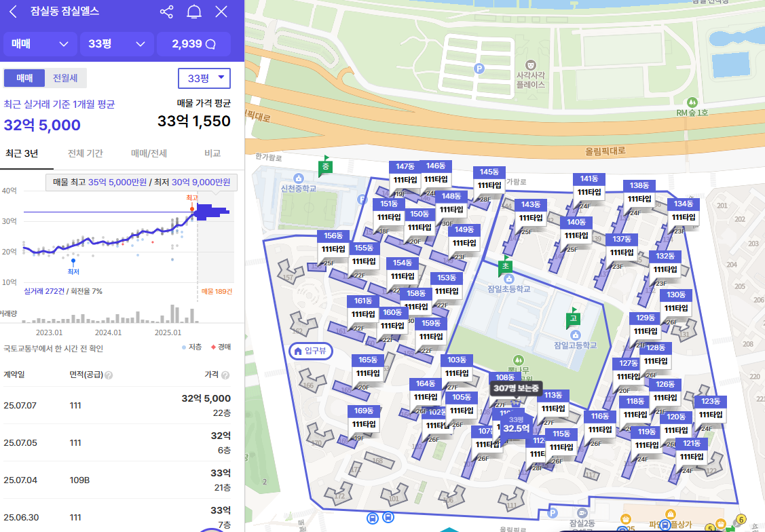This screenshot has width=765, height=532.
Task: Open the outlined 33평 area selector
Action: click(204, 78)
